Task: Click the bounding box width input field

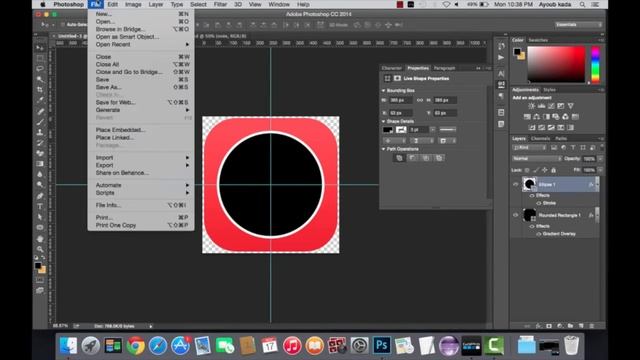Action: pyautogui.click(x=401, y=100)
